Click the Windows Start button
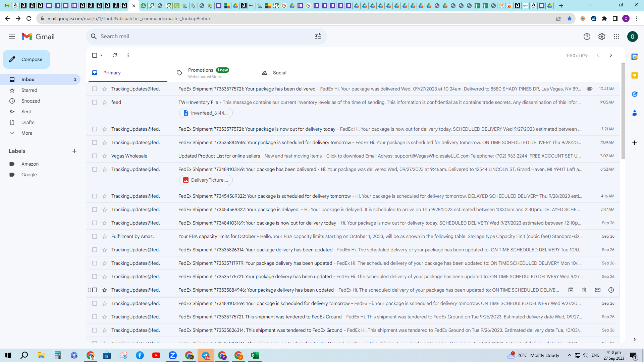 click(8, 355)
